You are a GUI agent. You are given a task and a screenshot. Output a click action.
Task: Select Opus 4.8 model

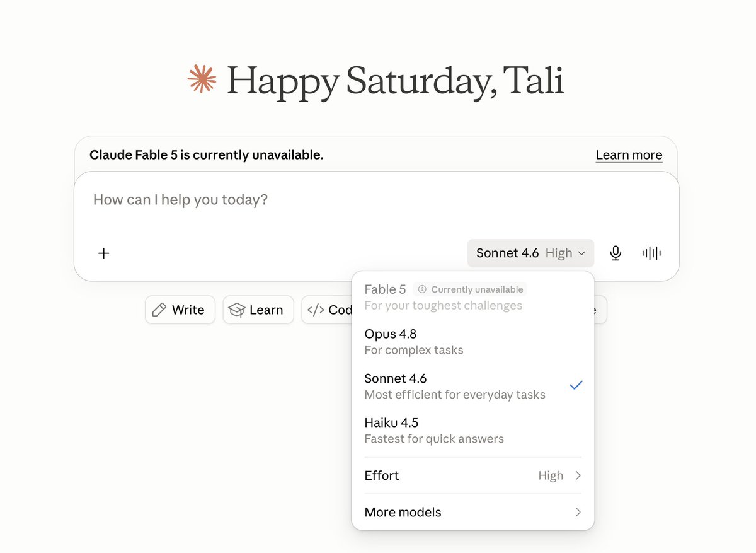click(473, 341)
